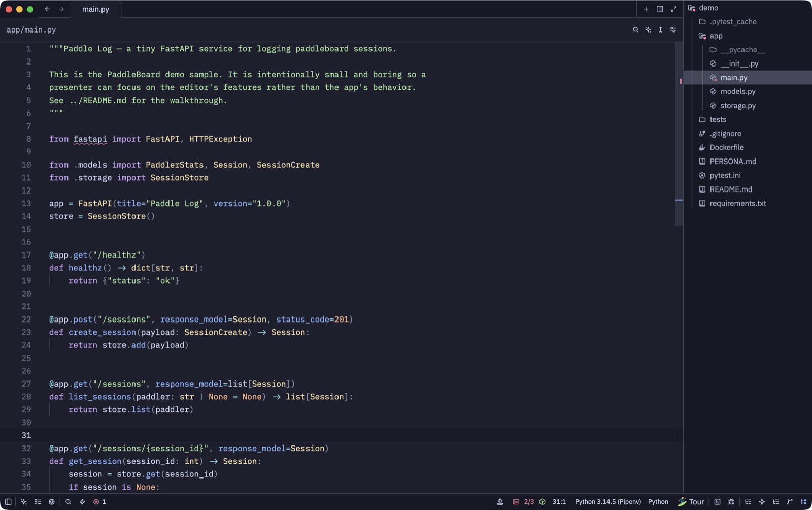
Task: Expand the .pytest_cache folder
Action: 748,22
